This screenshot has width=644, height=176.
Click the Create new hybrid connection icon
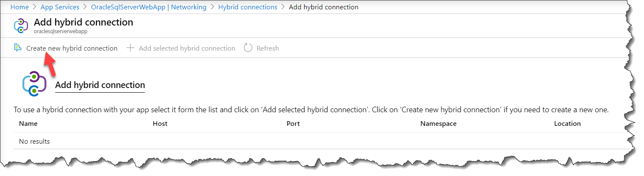click(x=17, y=48)
